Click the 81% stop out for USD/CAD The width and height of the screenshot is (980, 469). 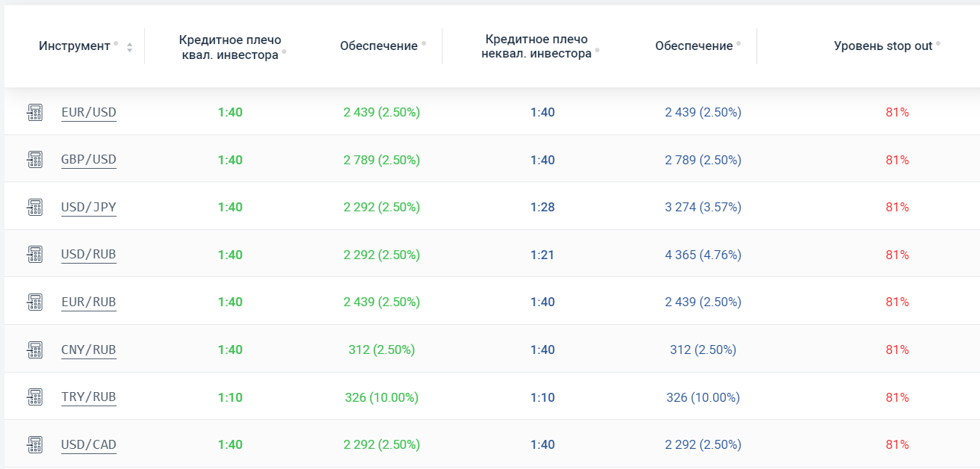point(897,444)
